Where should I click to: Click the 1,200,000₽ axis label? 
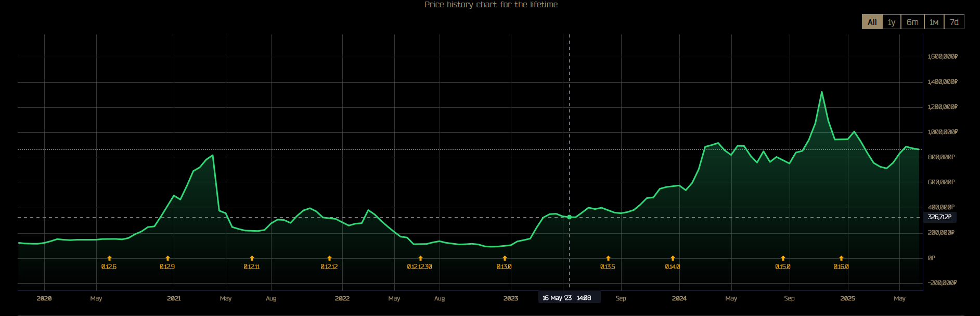(943, 107)
